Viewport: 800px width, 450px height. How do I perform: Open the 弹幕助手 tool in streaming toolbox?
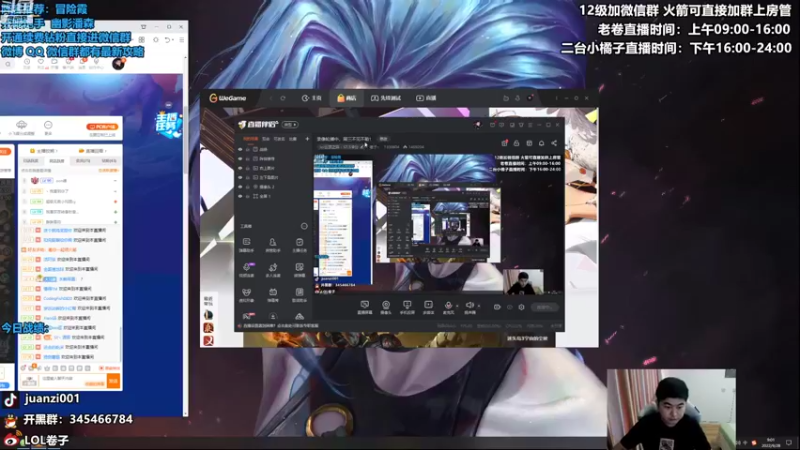(x=246, y=244)
